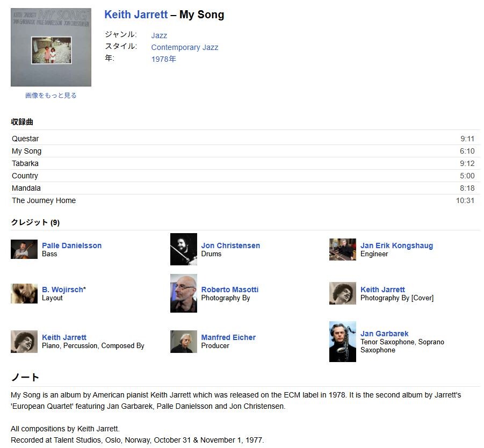
Task: Click 'All compositions by Keith Jarrett.' line
Action: [x=65, y=429]
